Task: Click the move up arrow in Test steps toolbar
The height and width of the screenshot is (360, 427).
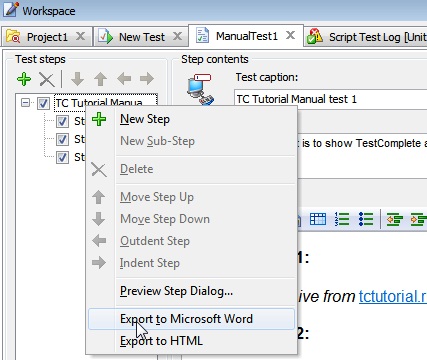Action: (x=100, y=79)
